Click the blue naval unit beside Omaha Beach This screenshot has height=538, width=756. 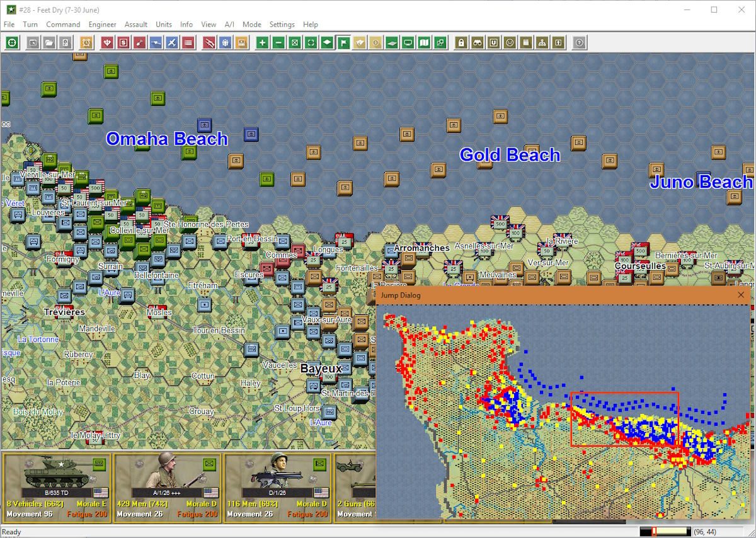(251, 134)
